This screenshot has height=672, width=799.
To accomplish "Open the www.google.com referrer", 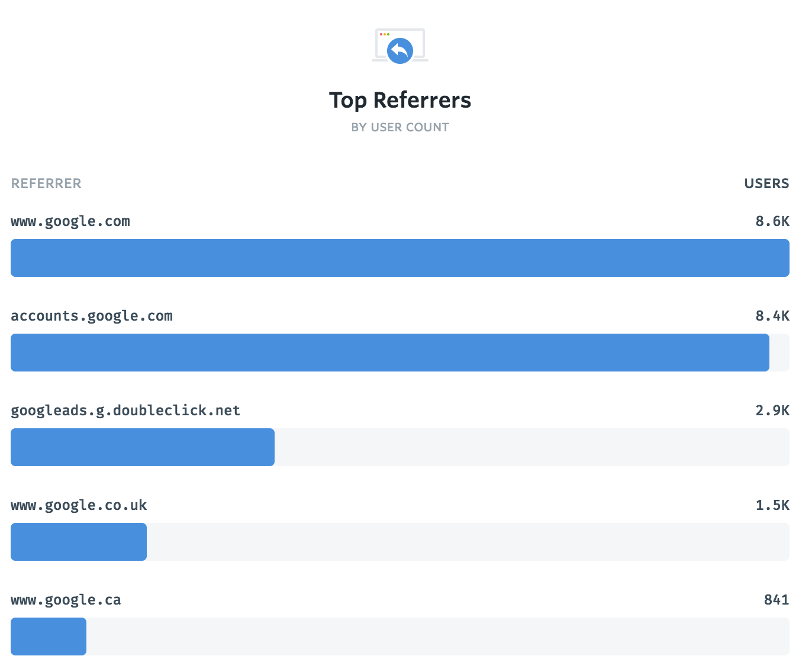I will point(70,221).
